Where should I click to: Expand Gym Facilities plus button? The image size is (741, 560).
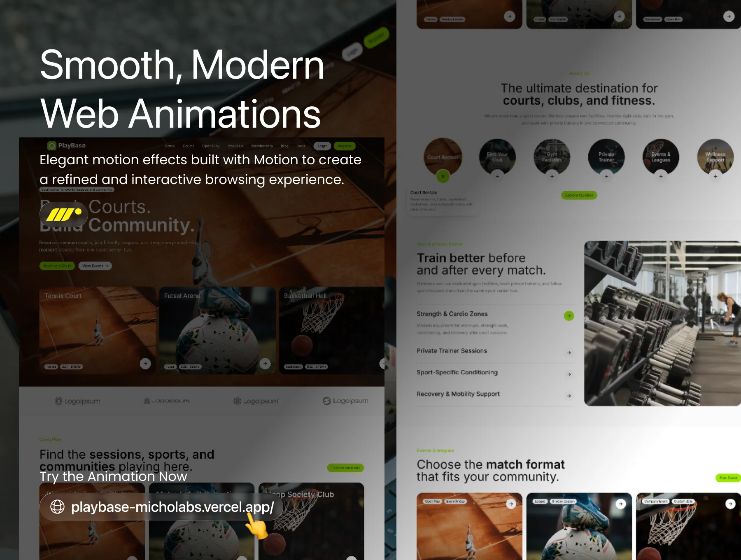(552, 176)
